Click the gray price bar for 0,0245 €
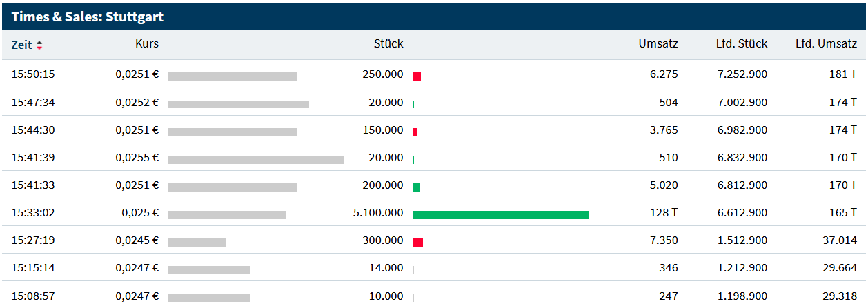 pyautogui.click(x=197, y=242)
